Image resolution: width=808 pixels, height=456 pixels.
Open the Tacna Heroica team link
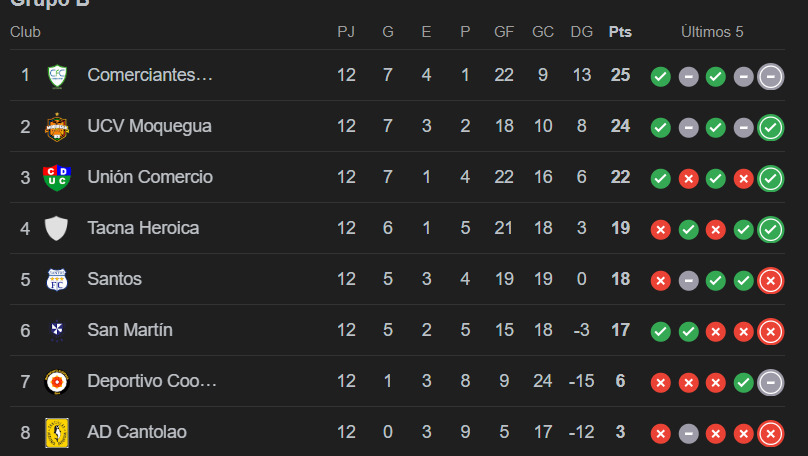pyautogui.click(x=143, y=228)
